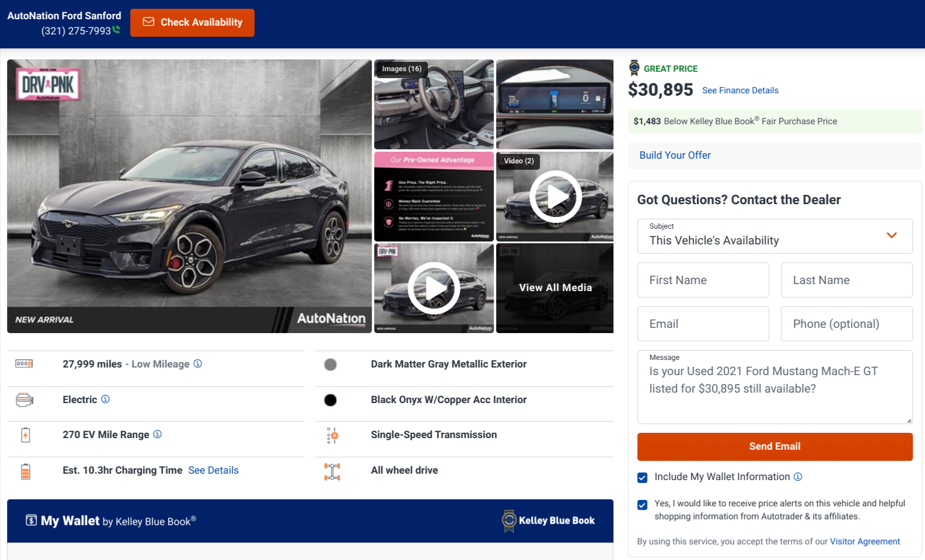Image resolution: width=925 pixels, height=560 pixels.
Task: Click the Low Mileage info icon
Action: click(x=198, y=363)
